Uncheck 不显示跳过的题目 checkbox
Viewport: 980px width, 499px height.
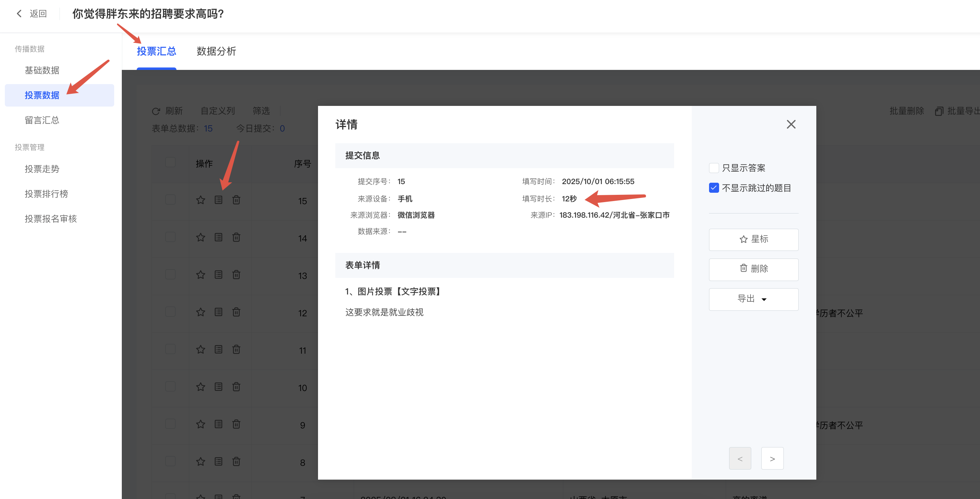pyautogui.click(x=714, y=188)
